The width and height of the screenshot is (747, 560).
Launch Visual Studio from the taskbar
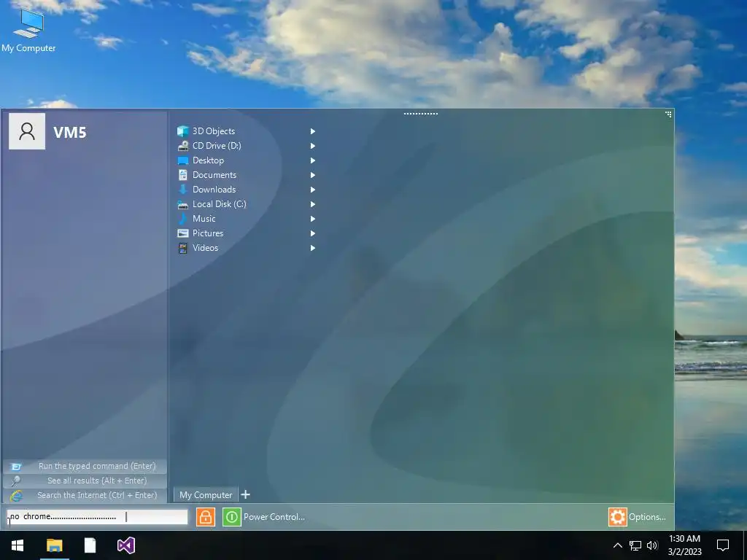126,545
